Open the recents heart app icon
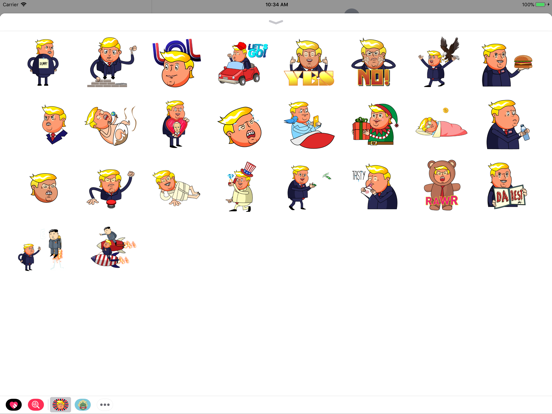The height and width of the screenshot is (414, 552). [x=13, y=405]
